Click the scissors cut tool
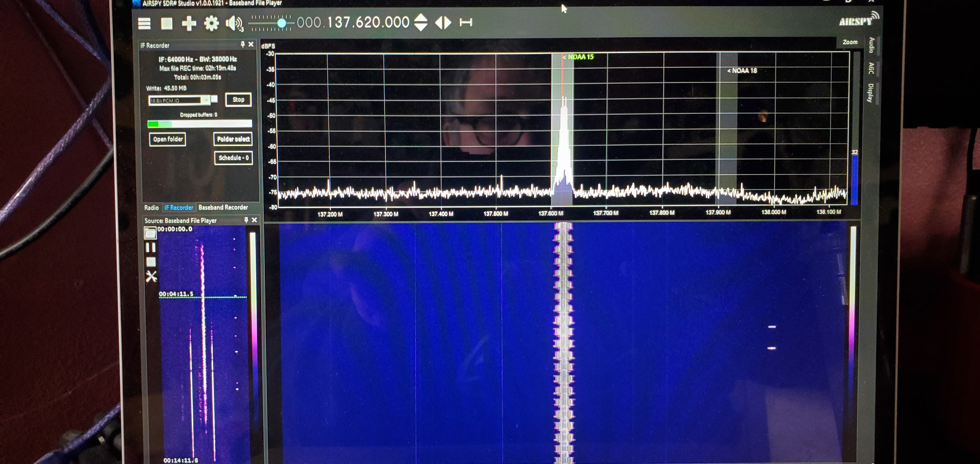Image resolution: width=980 pixels, height=464 pixels. [151, 276]
